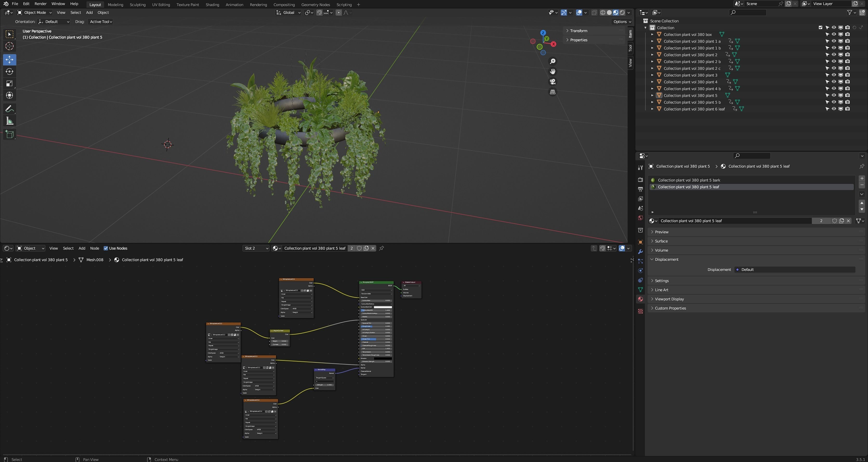Select the Annotate tool
This screenshot has height=462, width=868.
[x=9, y=109]
